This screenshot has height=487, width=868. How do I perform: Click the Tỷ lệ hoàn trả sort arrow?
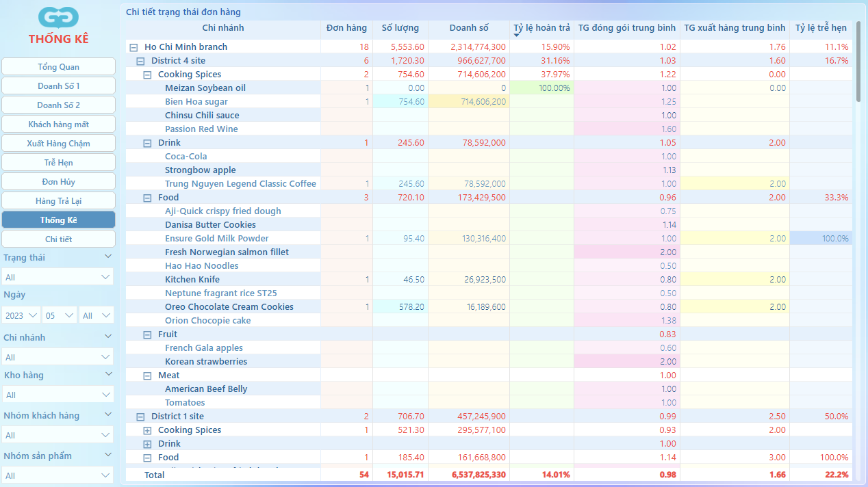516,36
